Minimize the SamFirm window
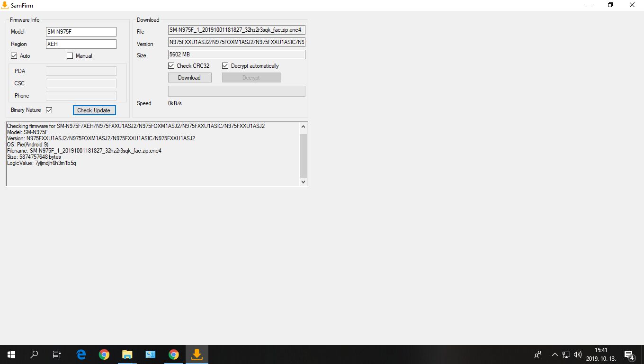Screen dimensions: 644x364 pyautogui.click(x=590, y=5)
